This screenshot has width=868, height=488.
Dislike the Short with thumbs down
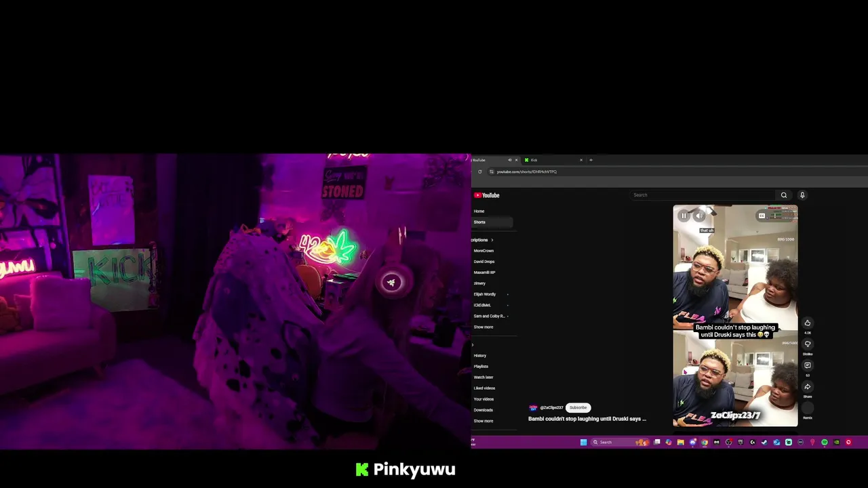(807, 344)
